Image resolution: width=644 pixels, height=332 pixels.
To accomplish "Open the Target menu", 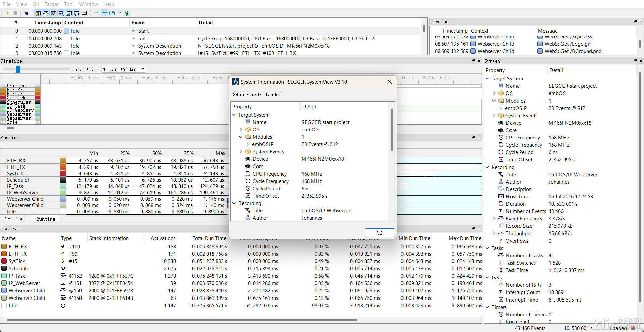I will [x=51, y=4].
